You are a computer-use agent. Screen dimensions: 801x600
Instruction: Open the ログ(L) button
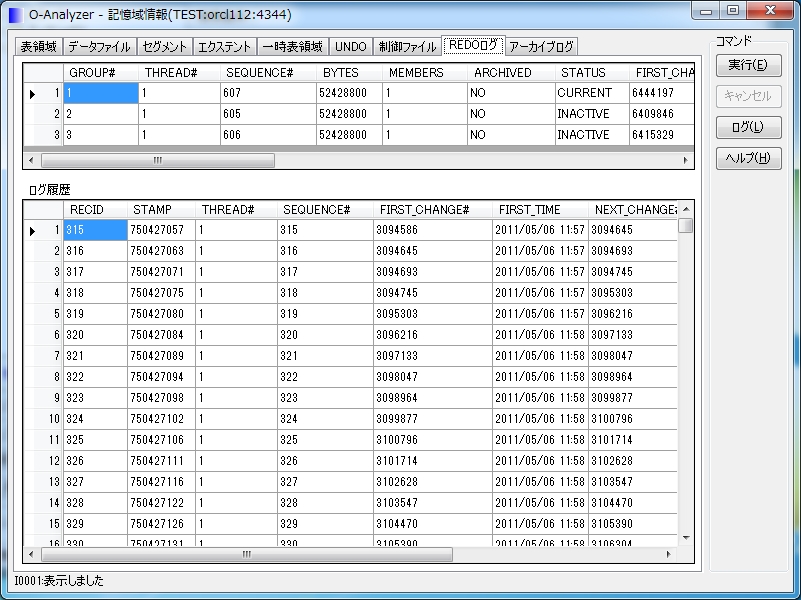click(748, 127)
